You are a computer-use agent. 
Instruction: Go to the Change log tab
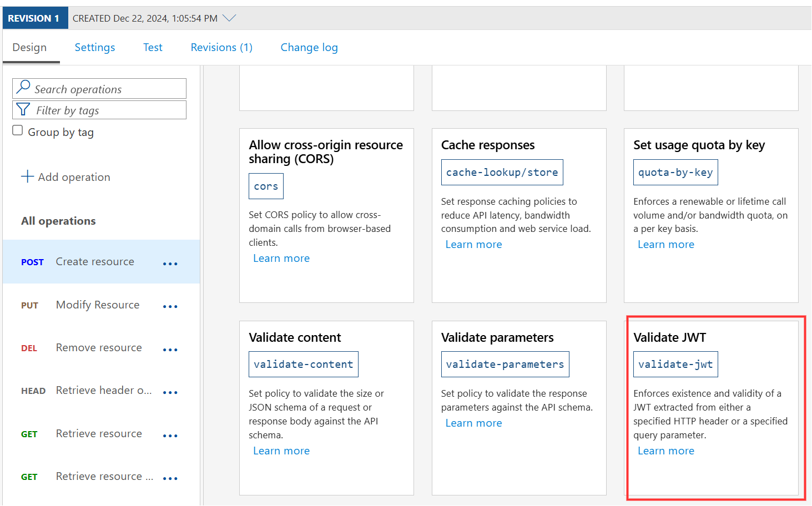tap(309, 48)
